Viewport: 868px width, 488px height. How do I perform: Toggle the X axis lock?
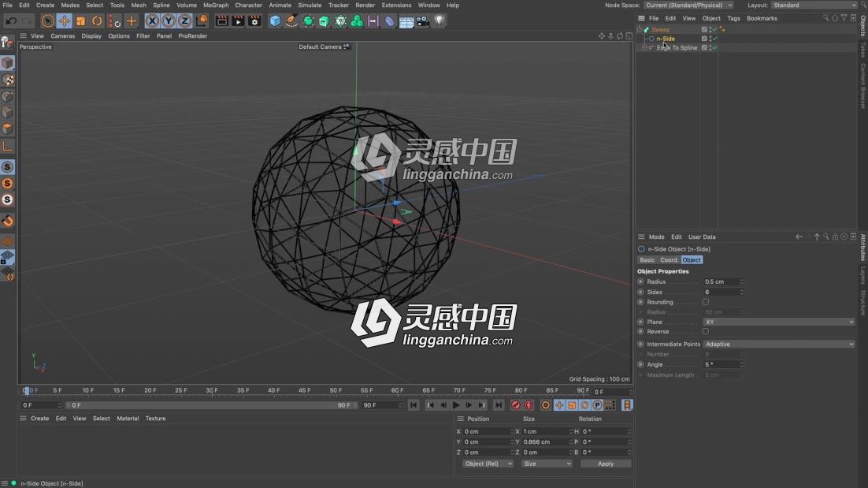pos(152,21)
